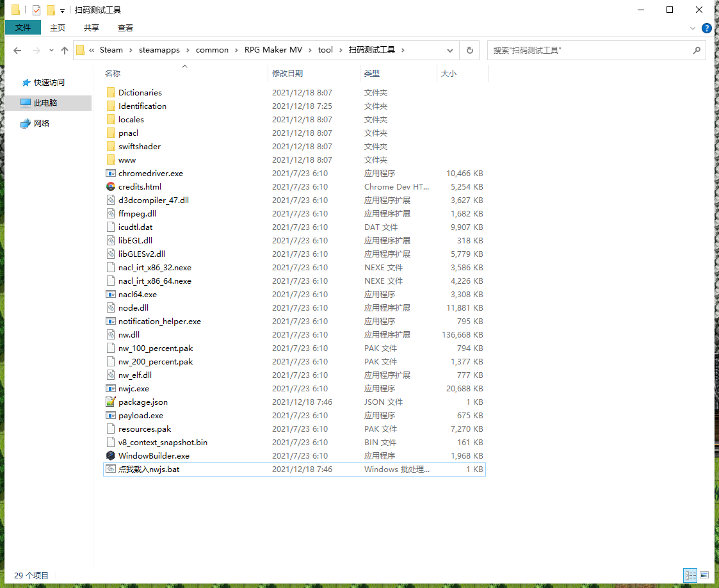This screenshot has height=588, width=719.
Task: Open the 主页 ribbon tab
Action: point(58,28)
